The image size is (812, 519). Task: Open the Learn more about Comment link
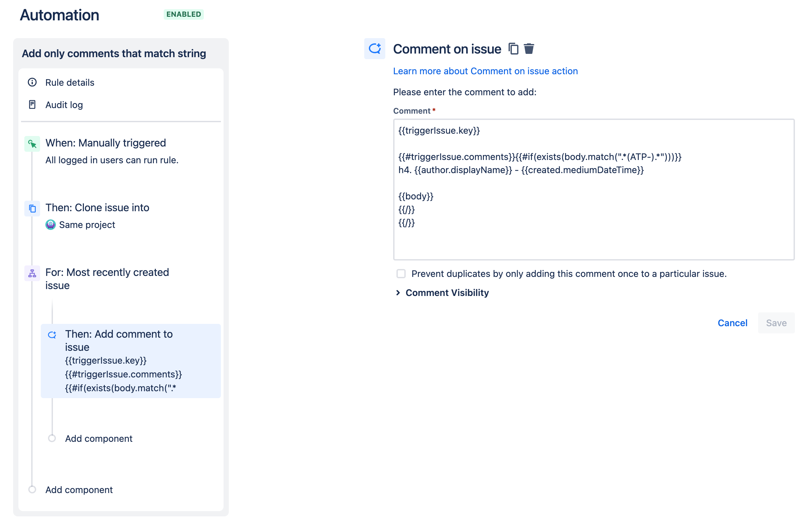coord(485,71)
